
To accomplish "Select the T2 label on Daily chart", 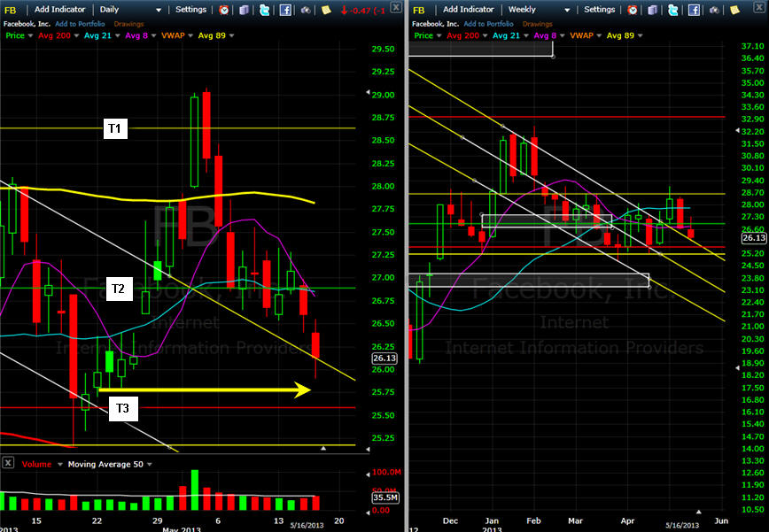I will point(120,289).
